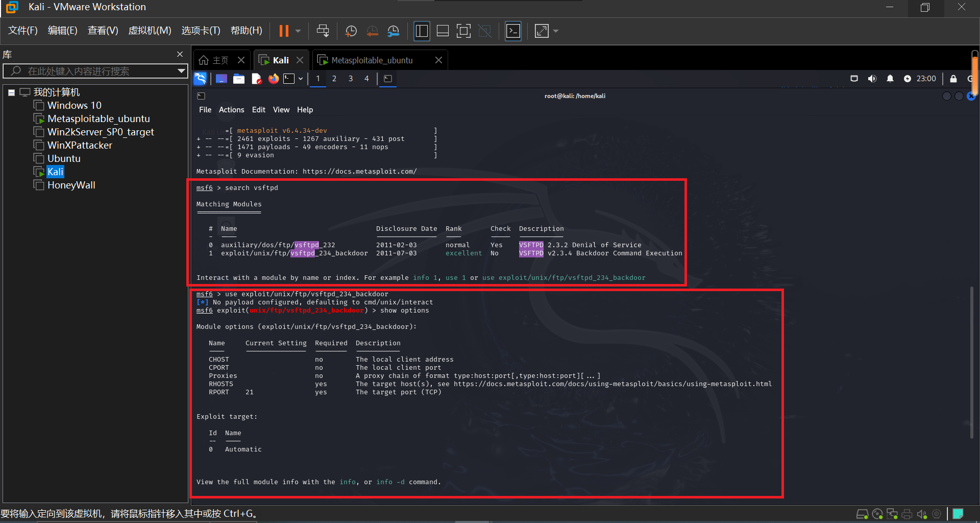This screenshot has height=523, width=980.
Task: Open the stretch mode dropdown arrow
Action: pyautogui.click(x=556, y=31)
